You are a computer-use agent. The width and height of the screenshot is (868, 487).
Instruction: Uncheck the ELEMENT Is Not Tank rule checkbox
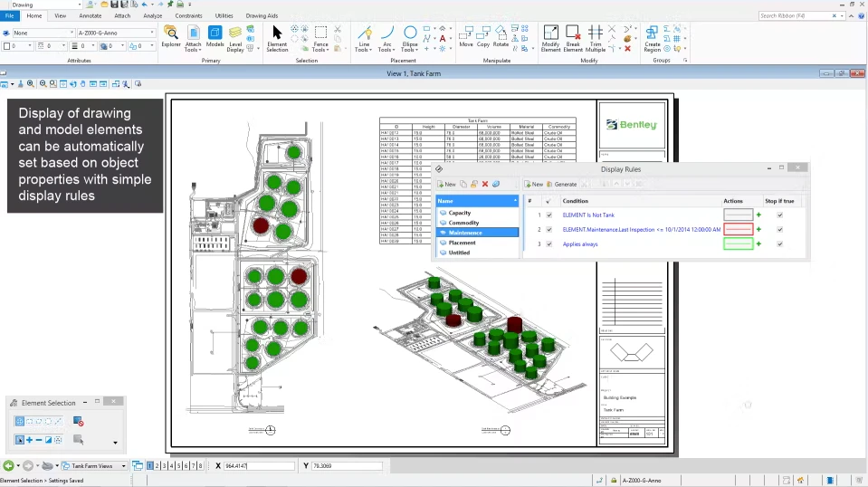[x=549, y=215]
